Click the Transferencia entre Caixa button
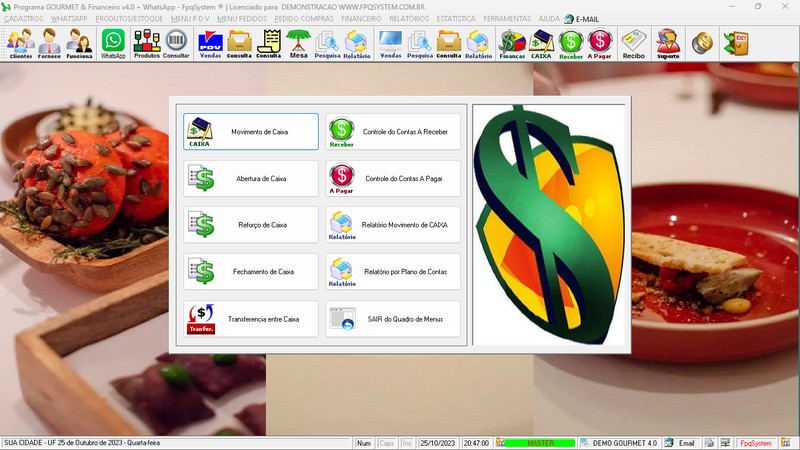800x450 pixels. pyautogui.click(x=251, y=319)
